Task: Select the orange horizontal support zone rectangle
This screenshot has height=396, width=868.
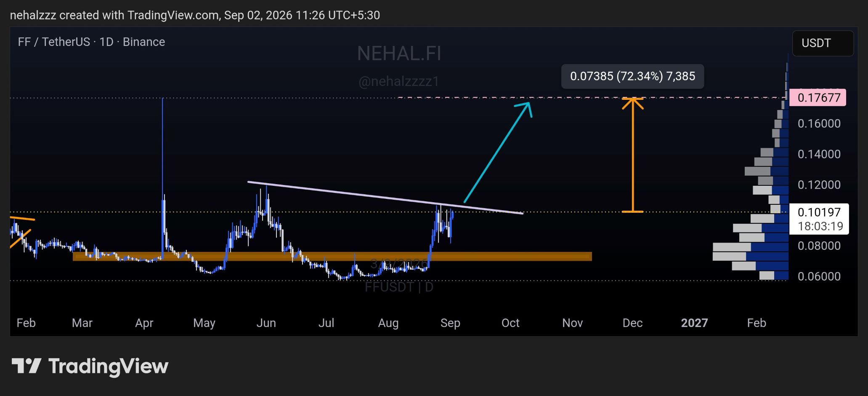Action: (x=332, y=256)
